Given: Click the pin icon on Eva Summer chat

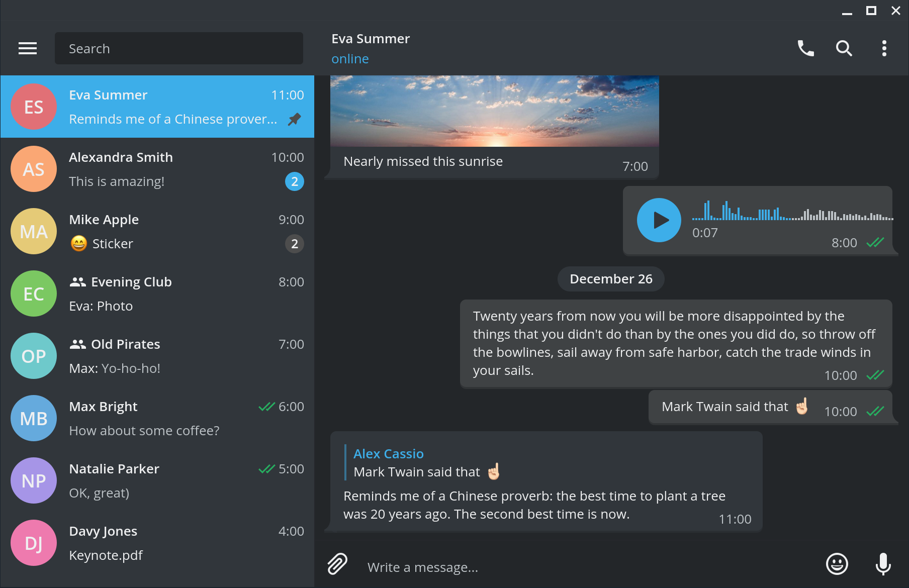Looking at the screenshot, I should click(x=294, y=119).
